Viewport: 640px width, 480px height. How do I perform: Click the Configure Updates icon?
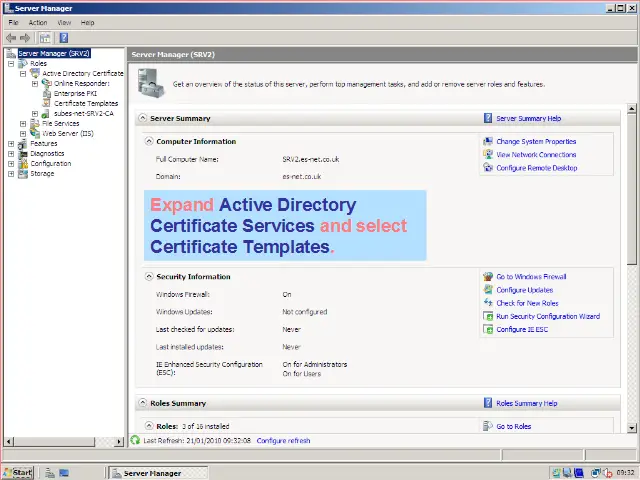(x=488, y=289)
